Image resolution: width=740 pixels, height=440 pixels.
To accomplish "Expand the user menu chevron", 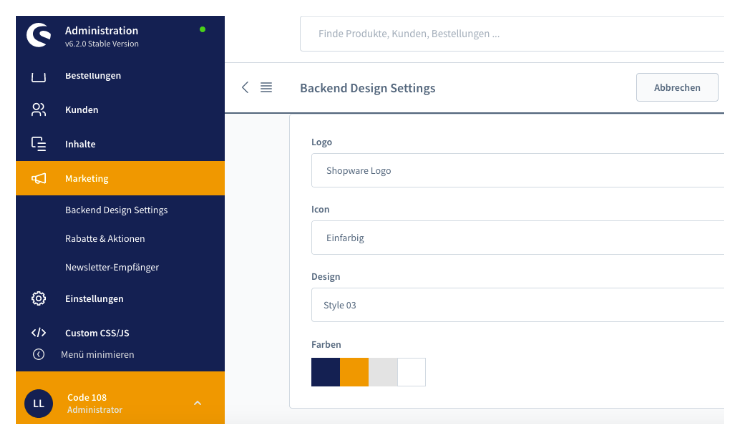I will 197,403.
